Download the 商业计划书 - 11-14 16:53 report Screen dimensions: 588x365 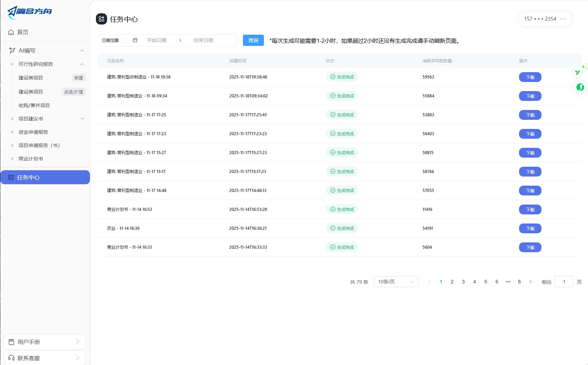coord(530,209)
